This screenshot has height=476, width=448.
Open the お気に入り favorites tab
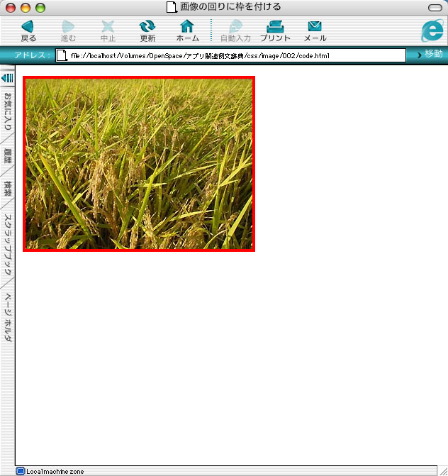[x=7, y=111]
